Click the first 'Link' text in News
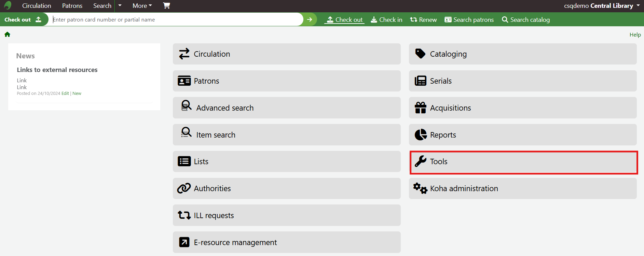Screen dimensions: 644x256 (x=22, y=80)
